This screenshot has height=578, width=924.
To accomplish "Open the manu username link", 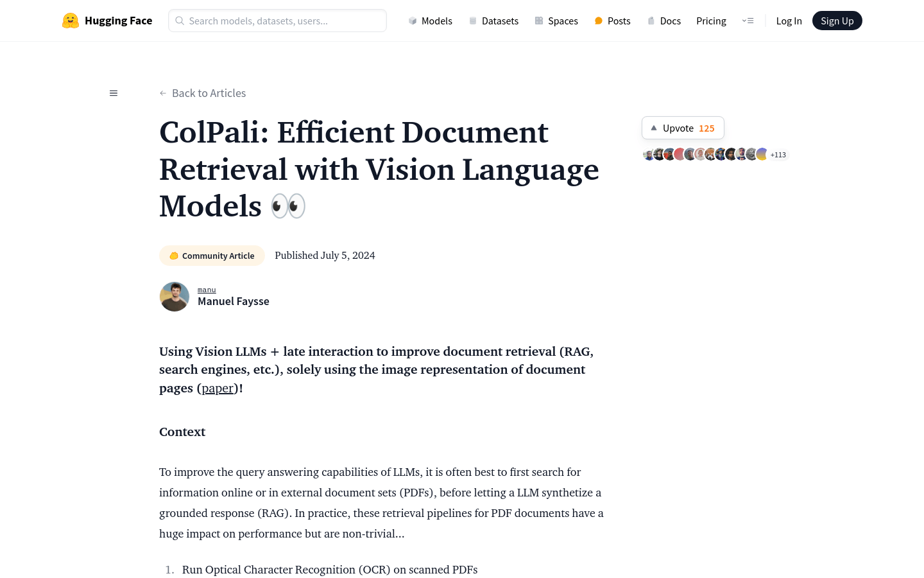I will coord(207,290).
